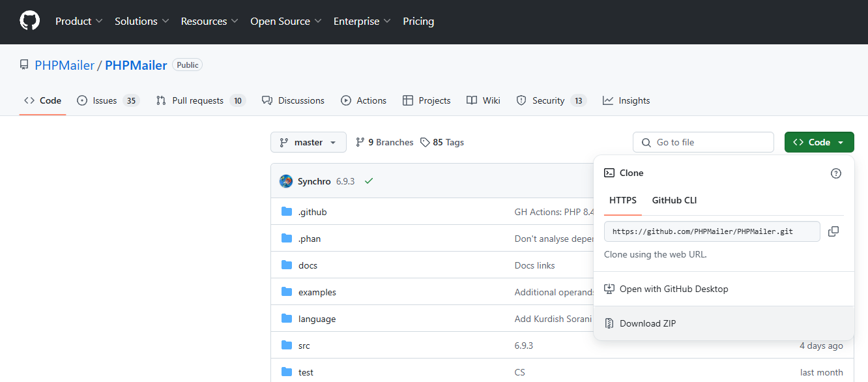Select Open with GitHub Desktop
The width and height of the screenshot is (868, 382).
[673, 289]
